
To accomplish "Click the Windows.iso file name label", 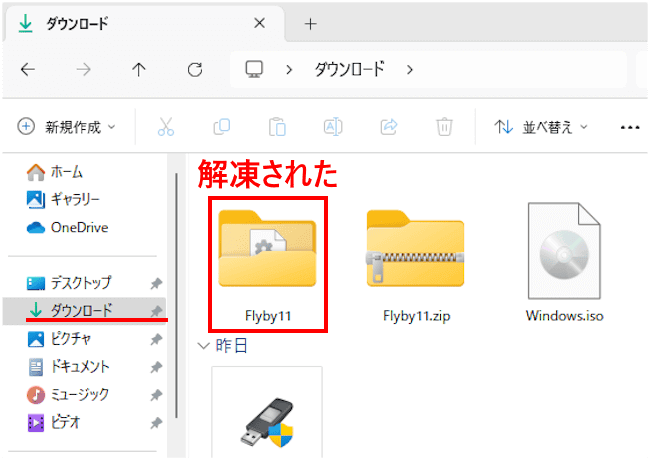I will (564, 316).
